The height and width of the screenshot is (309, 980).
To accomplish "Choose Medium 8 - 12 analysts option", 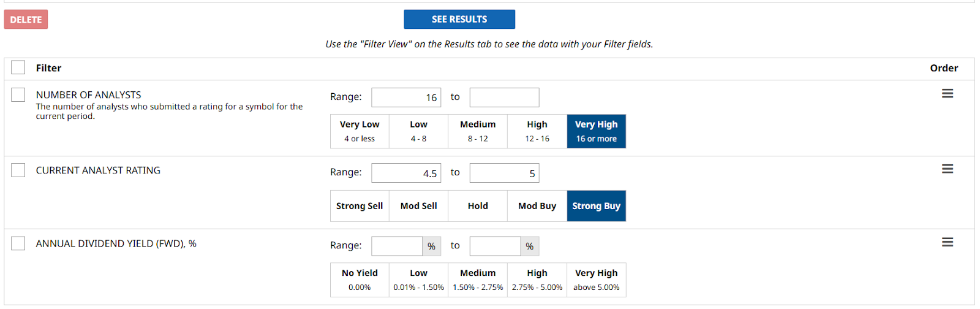I will pyautogui.click(x=478, y=131).
